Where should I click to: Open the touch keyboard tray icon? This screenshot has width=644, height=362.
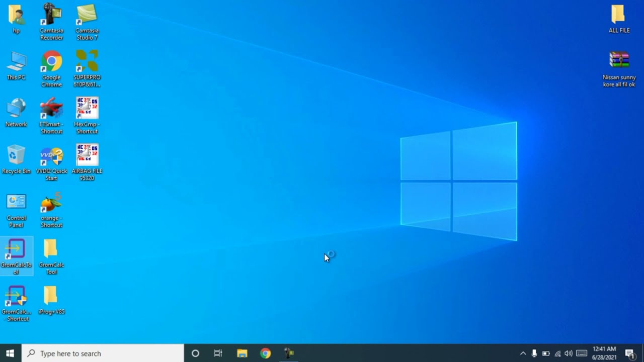pos(582,353)
